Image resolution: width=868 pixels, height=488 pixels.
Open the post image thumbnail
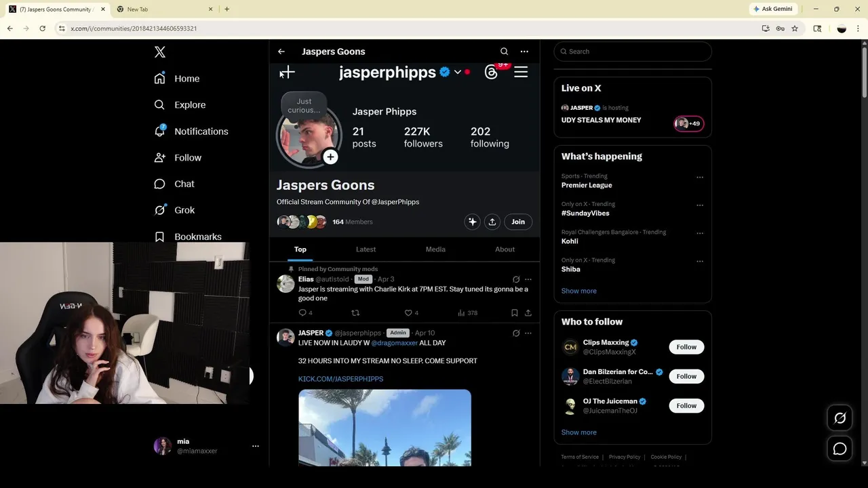384,428
